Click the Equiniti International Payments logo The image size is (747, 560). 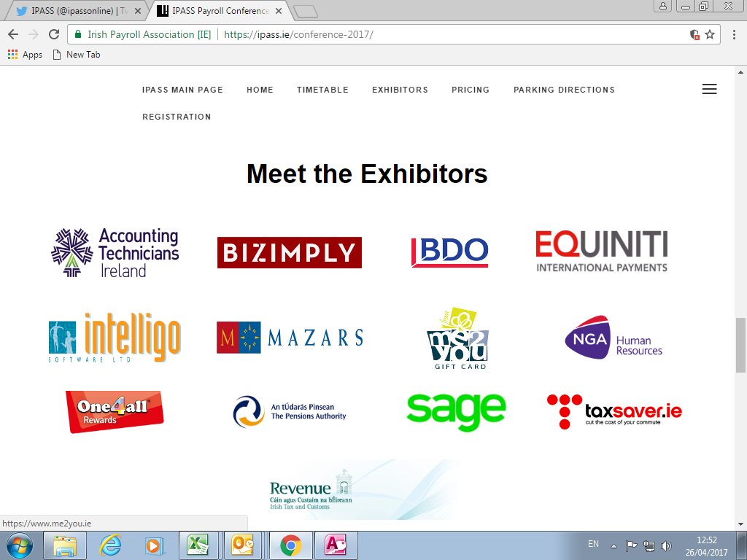602,252
